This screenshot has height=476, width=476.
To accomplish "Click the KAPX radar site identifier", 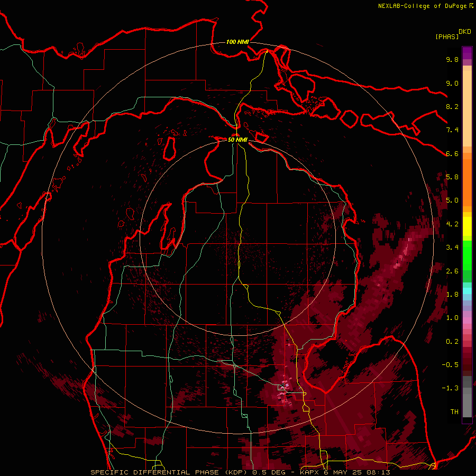I will (x=310, y=472).
